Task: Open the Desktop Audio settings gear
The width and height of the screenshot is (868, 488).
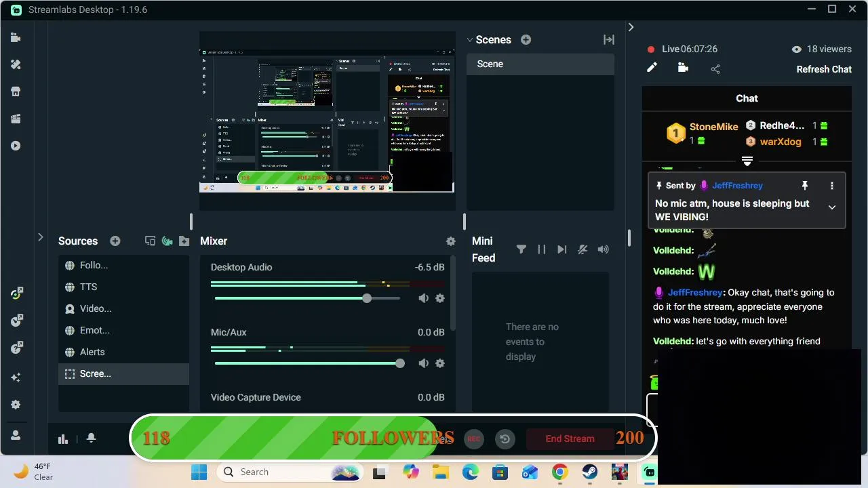Action: (440, 298)
